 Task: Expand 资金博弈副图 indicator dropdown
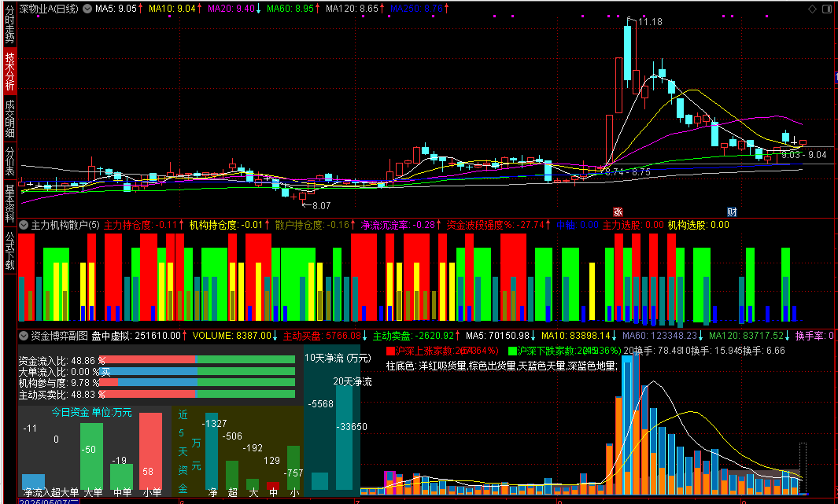pyautogui.click(x=24, y=336)
